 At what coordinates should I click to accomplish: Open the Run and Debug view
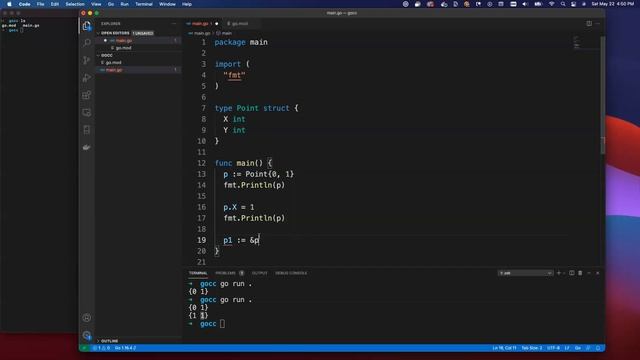[87, 78]
